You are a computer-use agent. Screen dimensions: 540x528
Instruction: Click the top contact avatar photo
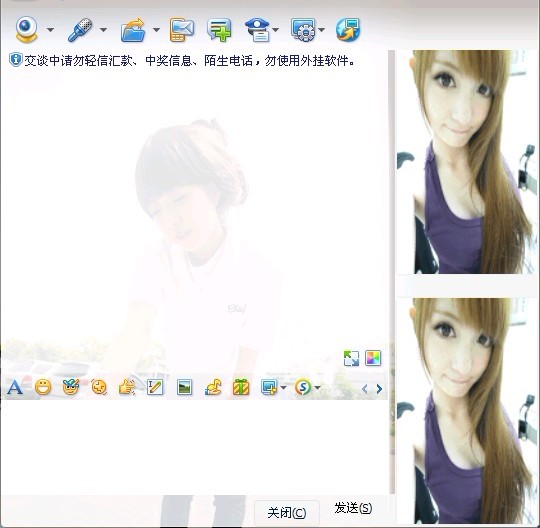(467, 162)
